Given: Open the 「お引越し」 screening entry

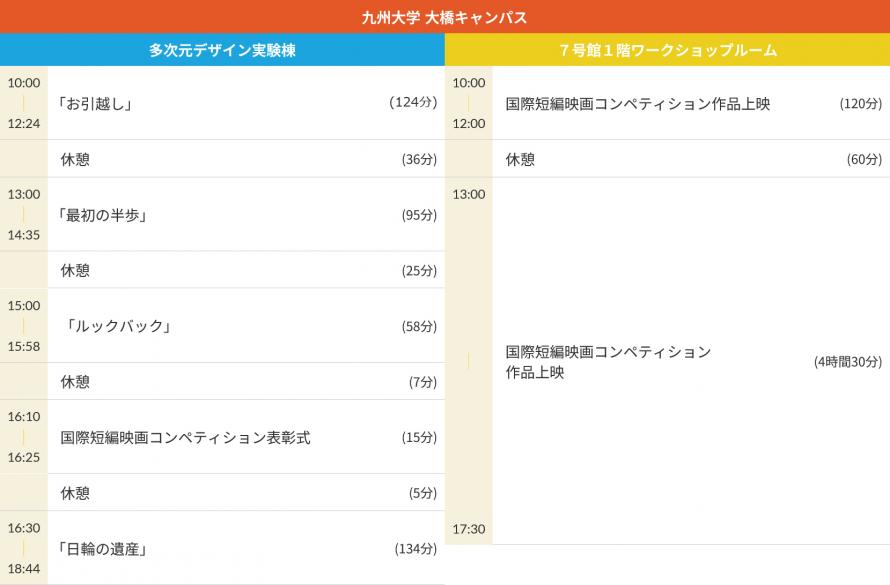Looking at the screenshot, I should [x=96, y=103].
